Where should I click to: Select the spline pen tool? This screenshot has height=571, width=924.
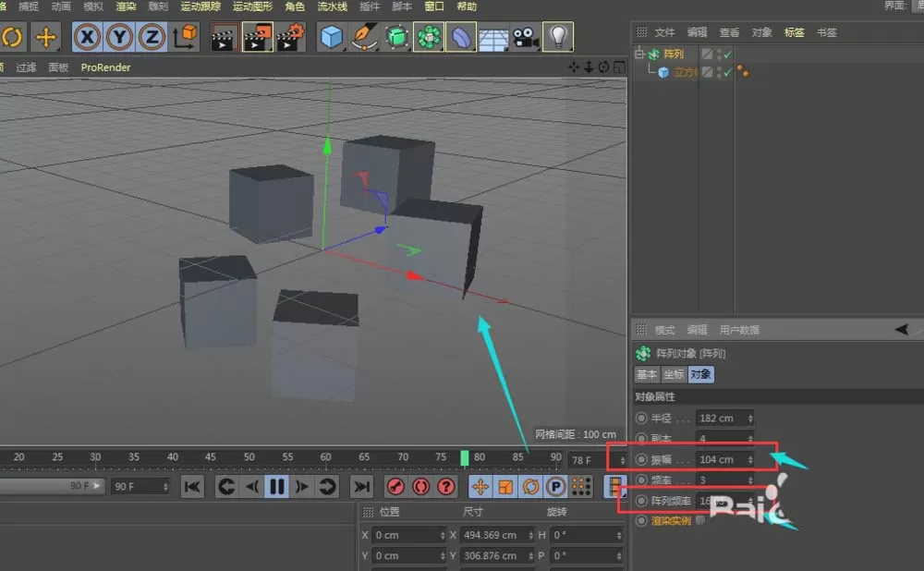click(364, 37)
